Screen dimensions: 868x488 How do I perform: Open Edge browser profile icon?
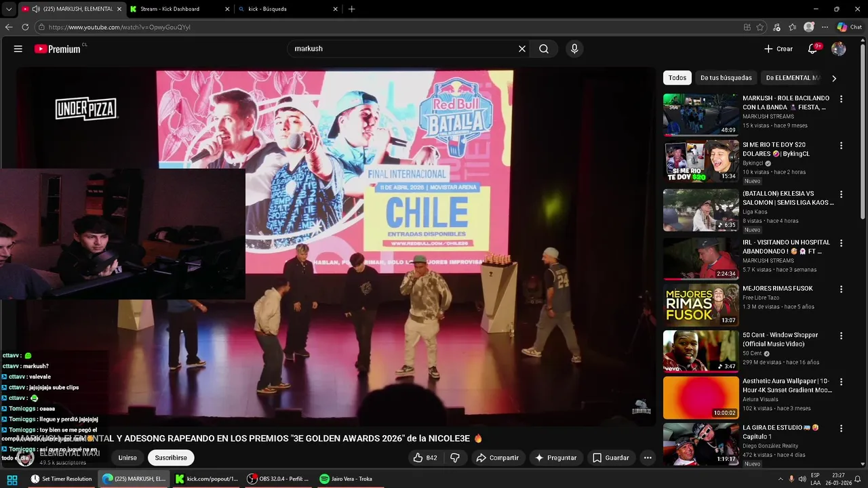pos(808,27)
